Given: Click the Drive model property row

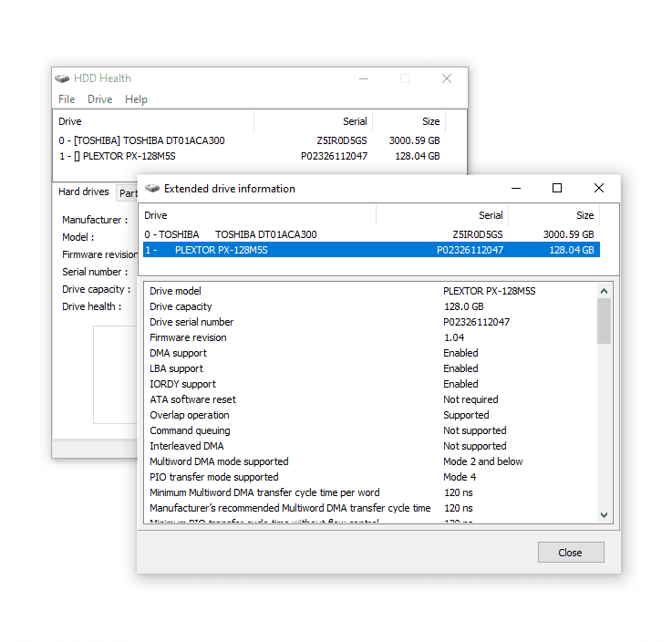Looking at the screenshot, I should (371, 291).
